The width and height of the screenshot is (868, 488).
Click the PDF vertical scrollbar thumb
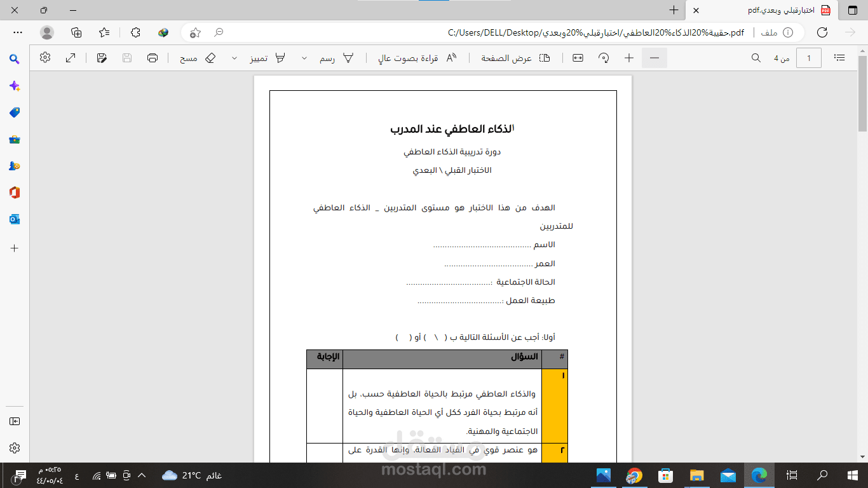pyautogui.click(x=862, y=93)
